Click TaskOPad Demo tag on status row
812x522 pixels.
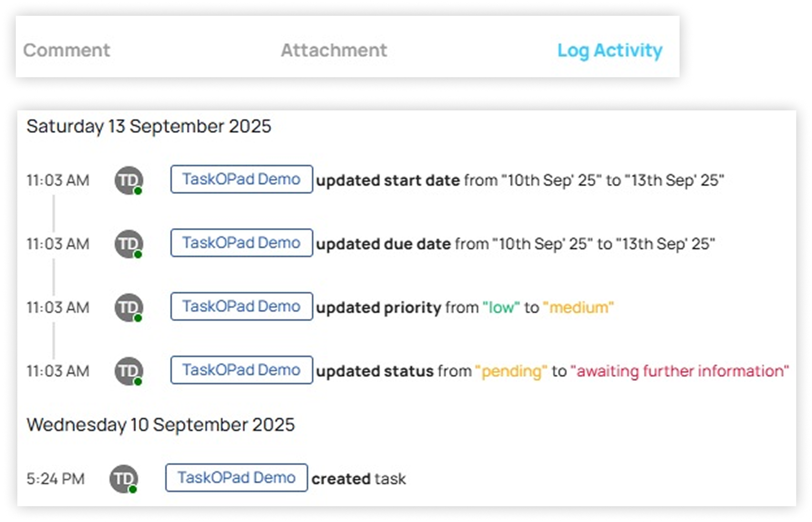coord(241,370)
